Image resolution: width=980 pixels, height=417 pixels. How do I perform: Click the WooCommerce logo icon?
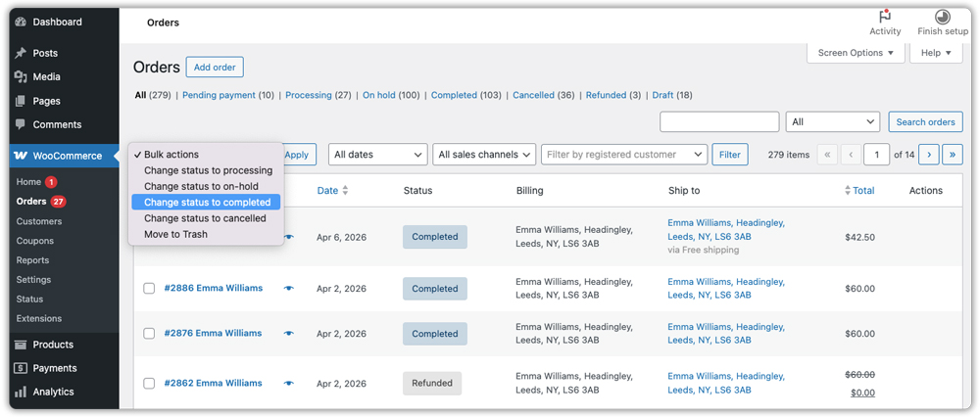click(x=21, y=156)
